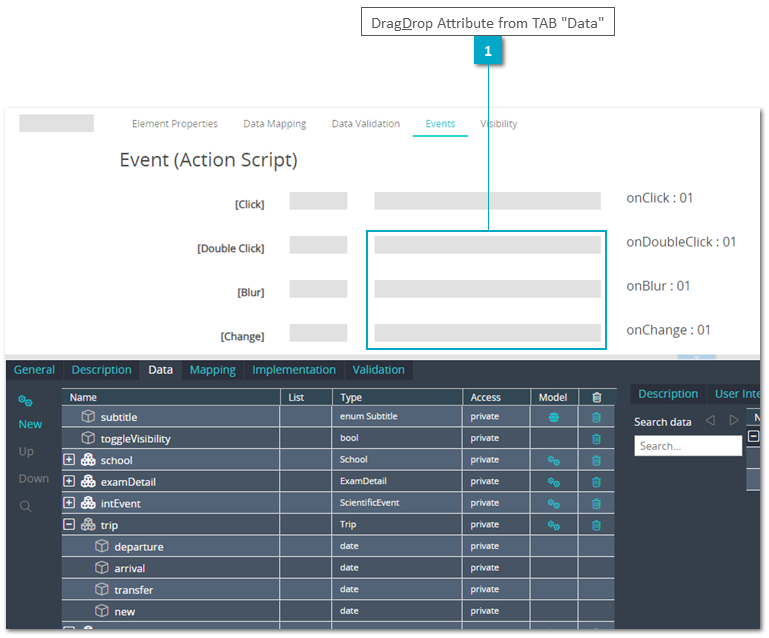Open the model gears icon for examDetail

[x=554, y=482]
